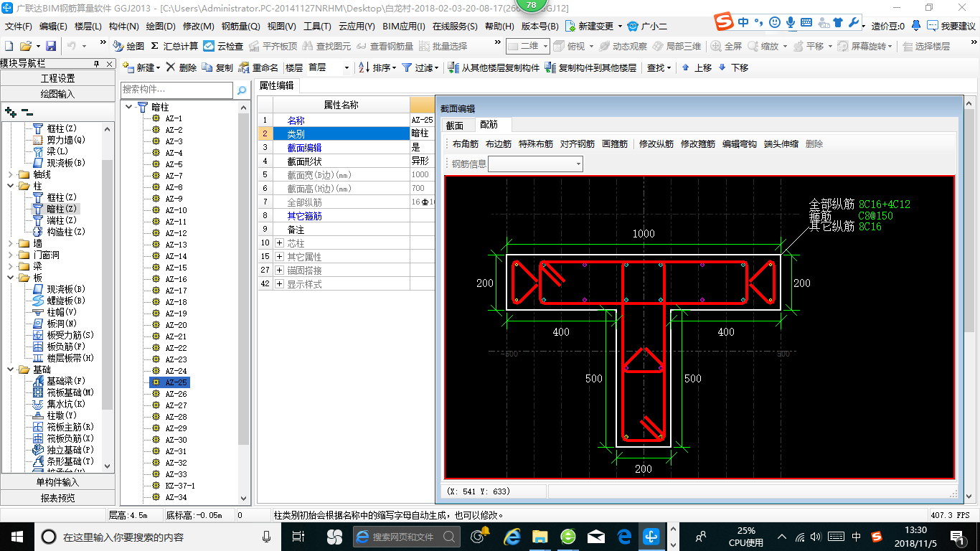Open the 工程设置 navigator section
The image size is (980, 551).
pos(57,78)
